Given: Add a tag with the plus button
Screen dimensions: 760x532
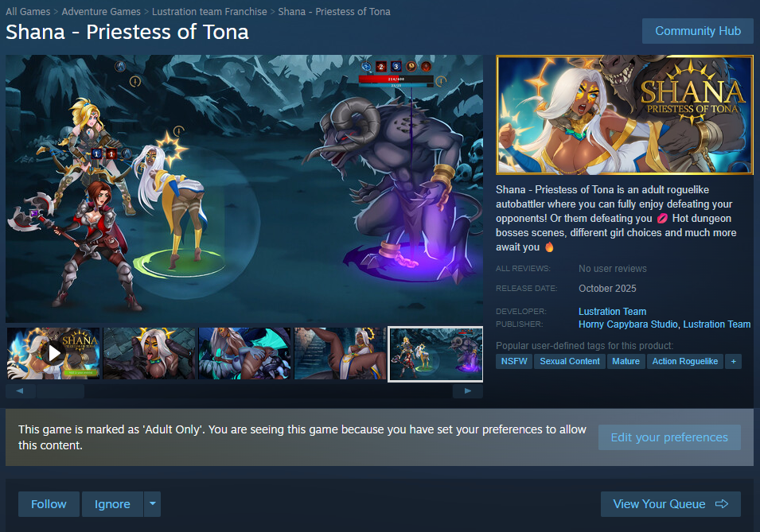Looking at the screenshot, I should [734, 362].
